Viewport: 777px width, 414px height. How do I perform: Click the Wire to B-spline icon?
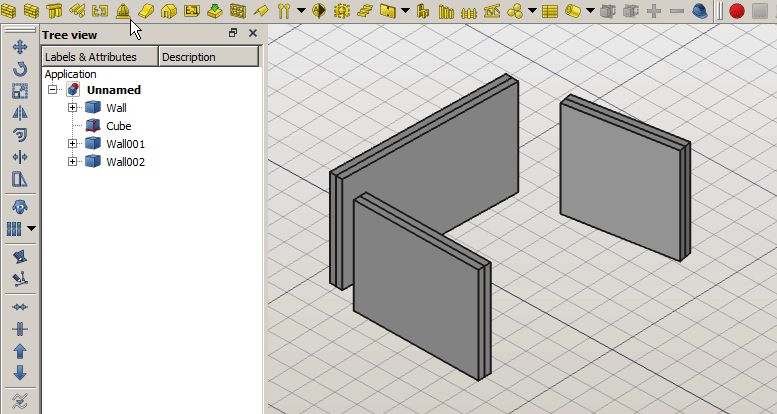coord(20,401)
